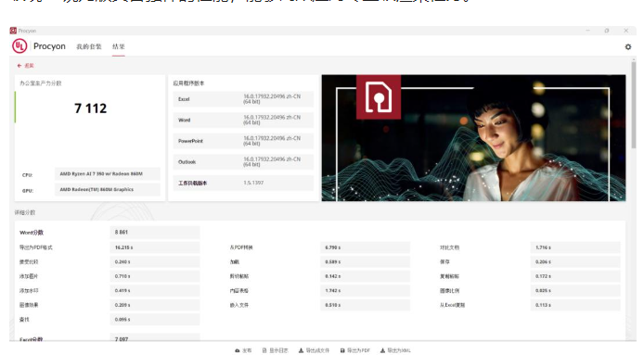Click the benchmark banner image
Image resolution: width=644 pixels, height=355 pixels.
[x=473, y=138]
